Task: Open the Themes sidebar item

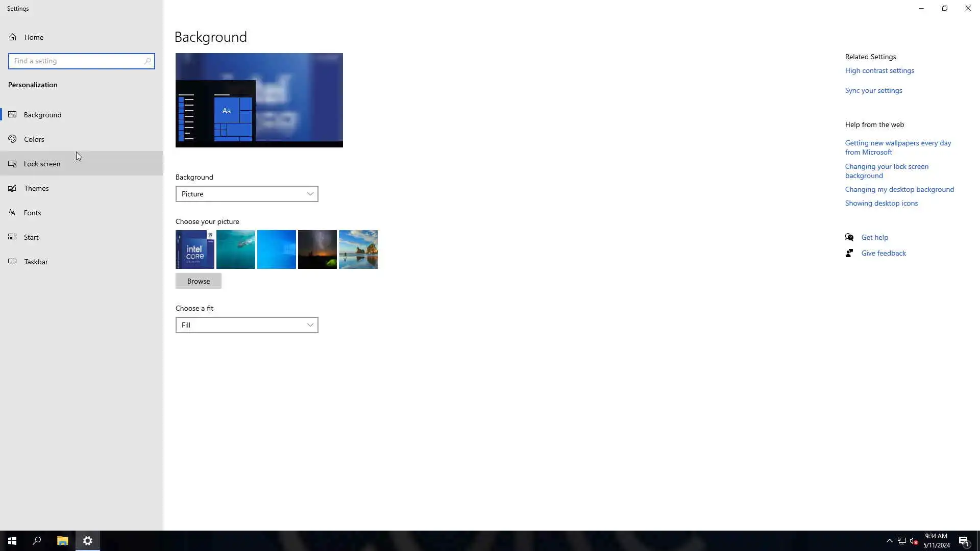Action: click(36, 188)
